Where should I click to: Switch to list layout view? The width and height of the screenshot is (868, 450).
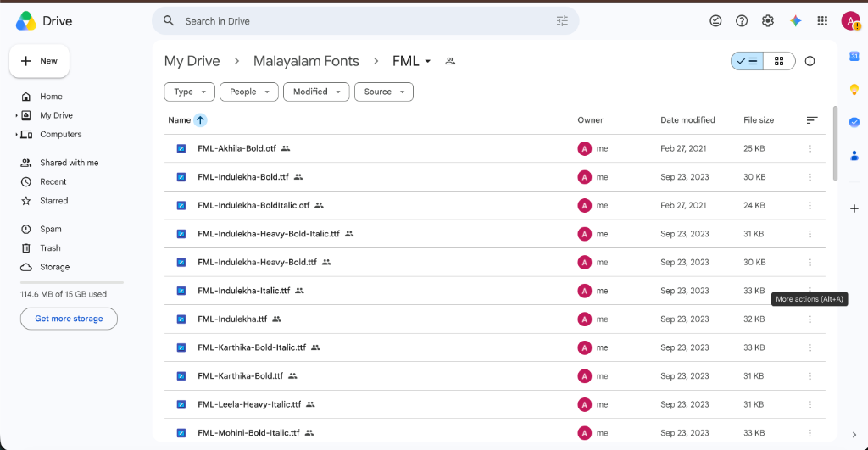point(747,61)
